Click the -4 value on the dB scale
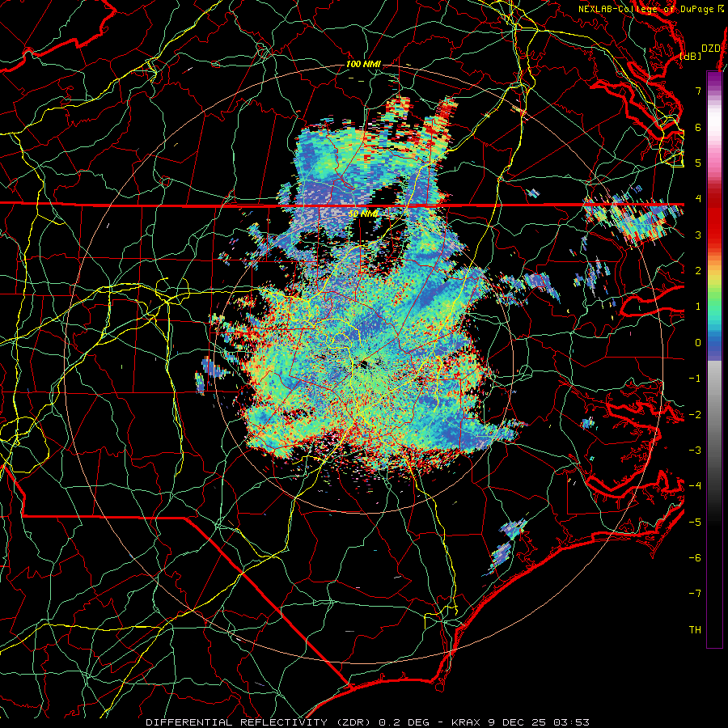The image size is (728, 728). click(x=695, y=486)
